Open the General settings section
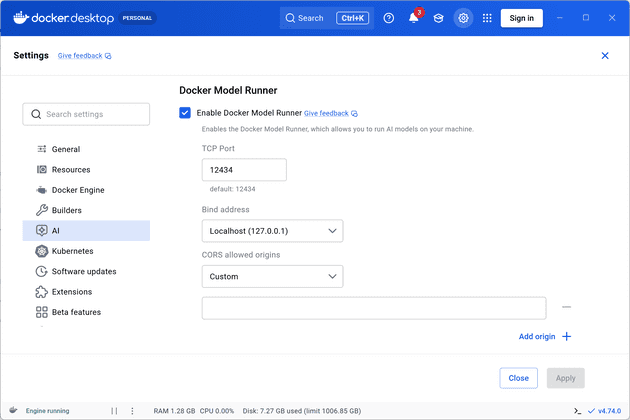630x420 pixels. pos(86,149)
